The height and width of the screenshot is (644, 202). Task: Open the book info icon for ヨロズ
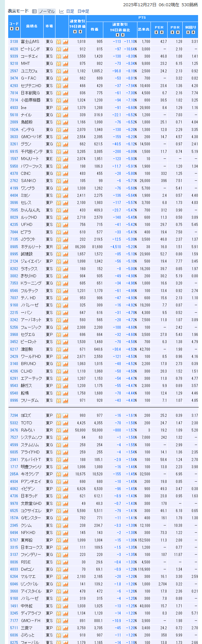click(59, 416)
